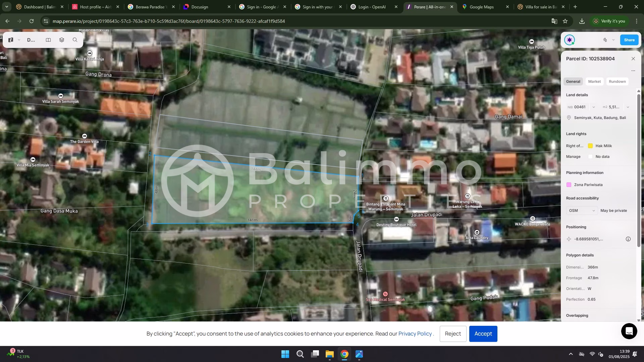
Task: Click the squiggle drawing style icon
Action: pyautogui.click(x=605, y=40)
